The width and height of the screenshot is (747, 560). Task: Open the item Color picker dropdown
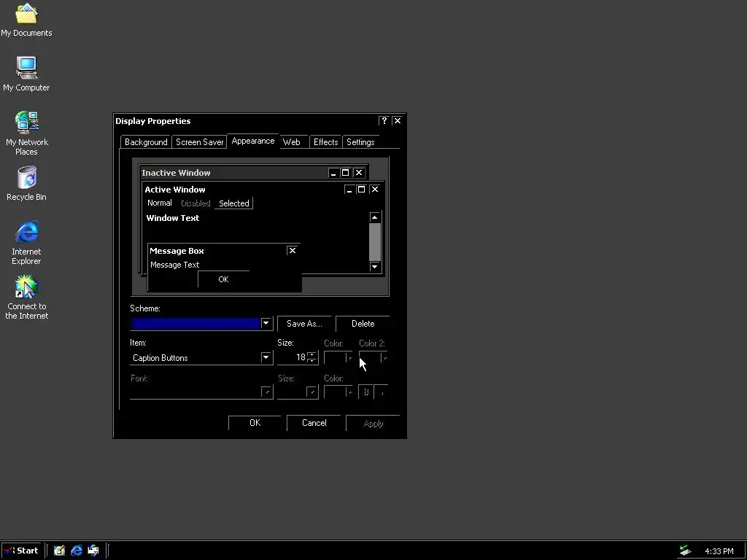click(338, 357)
